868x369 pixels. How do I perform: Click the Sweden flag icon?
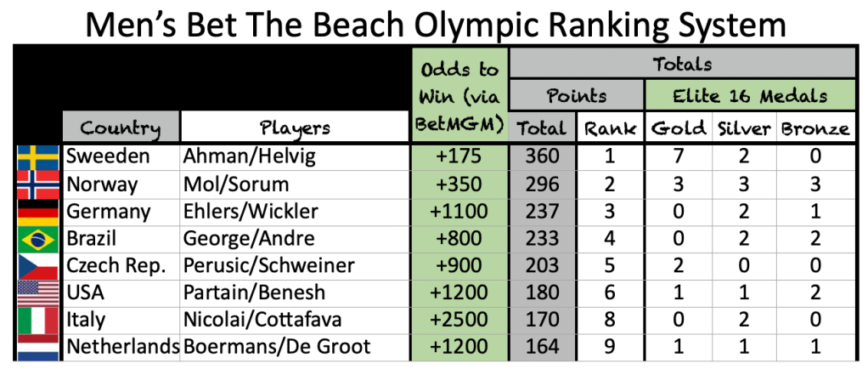point(38,158)
